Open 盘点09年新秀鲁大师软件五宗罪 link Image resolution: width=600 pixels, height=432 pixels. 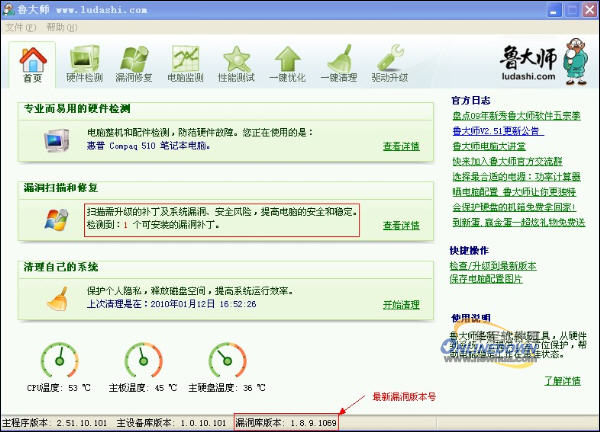[517, 116]
